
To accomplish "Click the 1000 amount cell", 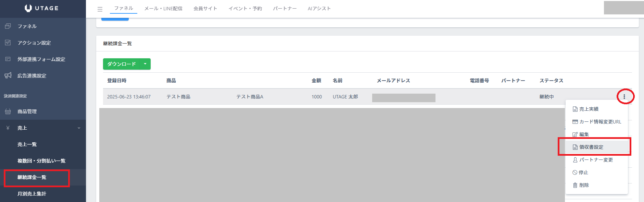I will (x=317, y=97).
